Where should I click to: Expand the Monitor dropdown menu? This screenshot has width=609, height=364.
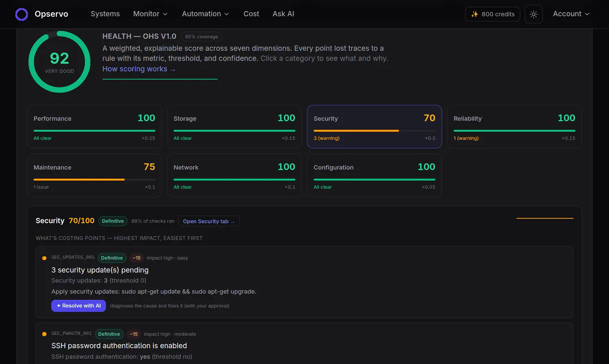pos(151,14)
